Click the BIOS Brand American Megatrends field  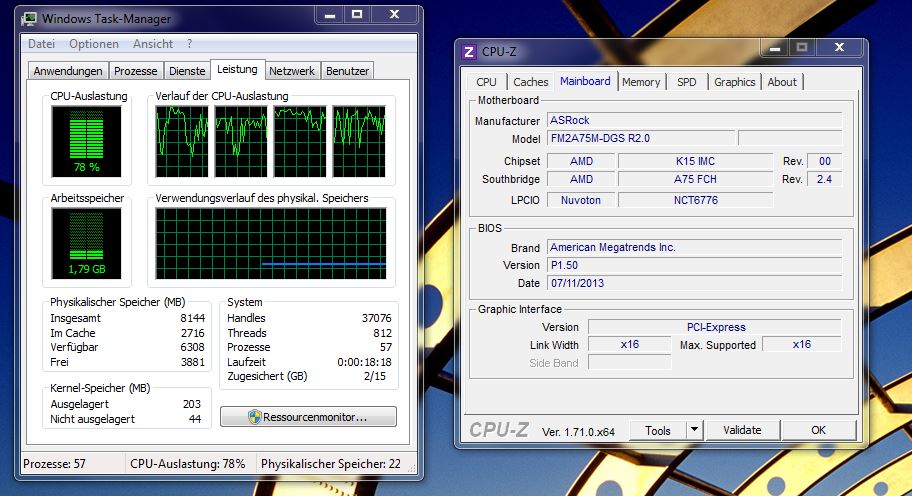694,247
